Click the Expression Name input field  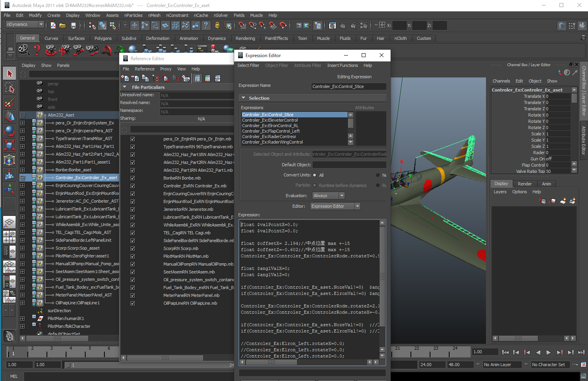(349, 86)
